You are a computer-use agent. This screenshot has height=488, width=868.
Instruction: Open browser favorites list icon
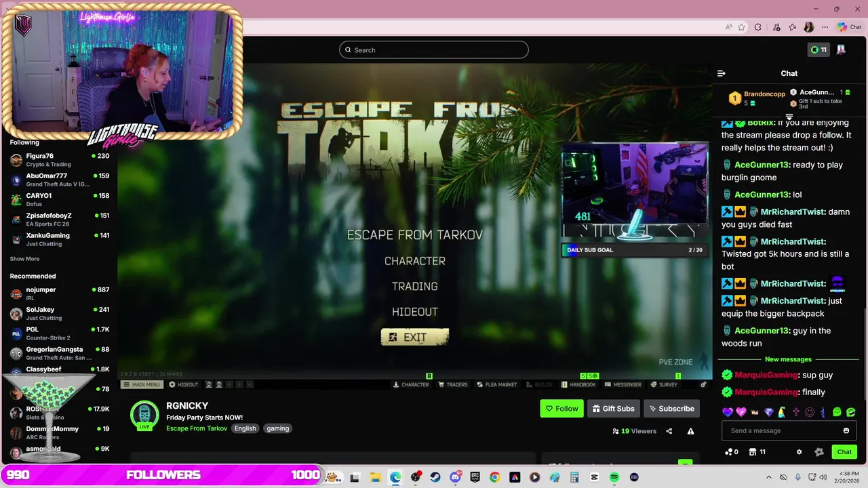pyautogui.click(x=792, y=27)
